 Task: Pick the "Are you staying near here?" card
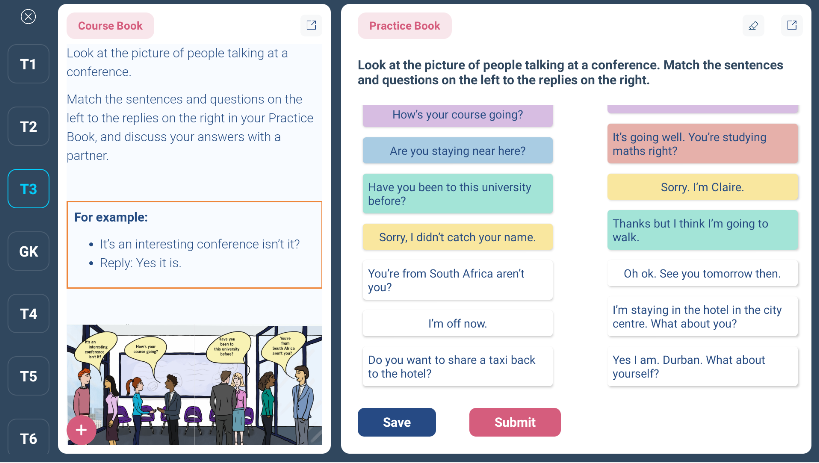point(458,151)
